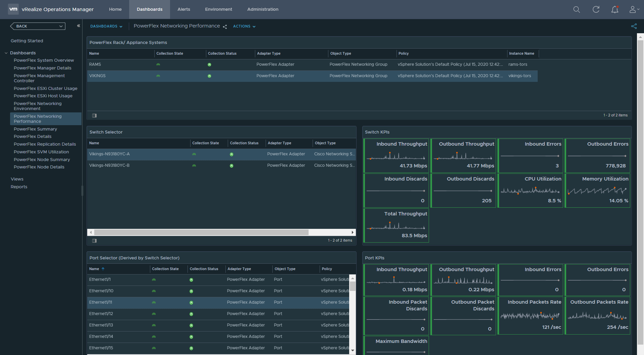Open PowerFlex Networking Environment dashboard
The height and width of the screenshot is (355, 644).
pyautogui.click(x=38, y=106)
